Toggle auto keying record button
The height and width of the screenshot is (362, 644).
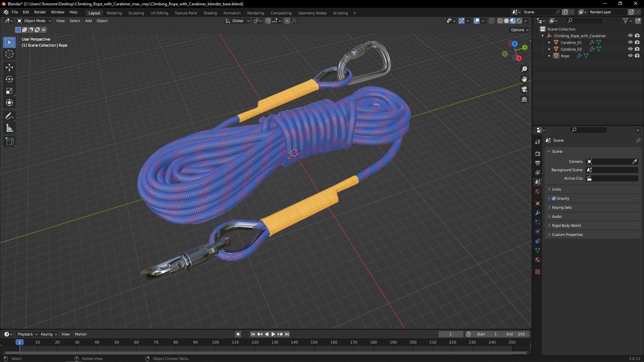(x=238, y=334)
